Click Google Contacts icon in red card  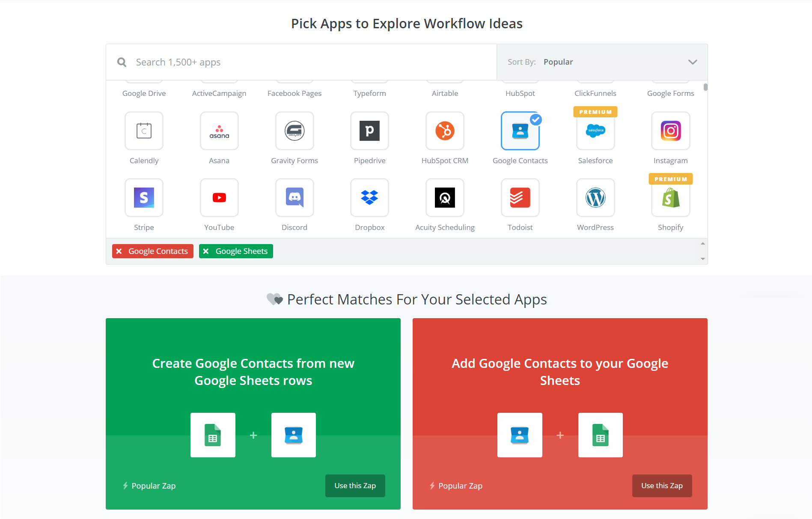pos(520,435)
